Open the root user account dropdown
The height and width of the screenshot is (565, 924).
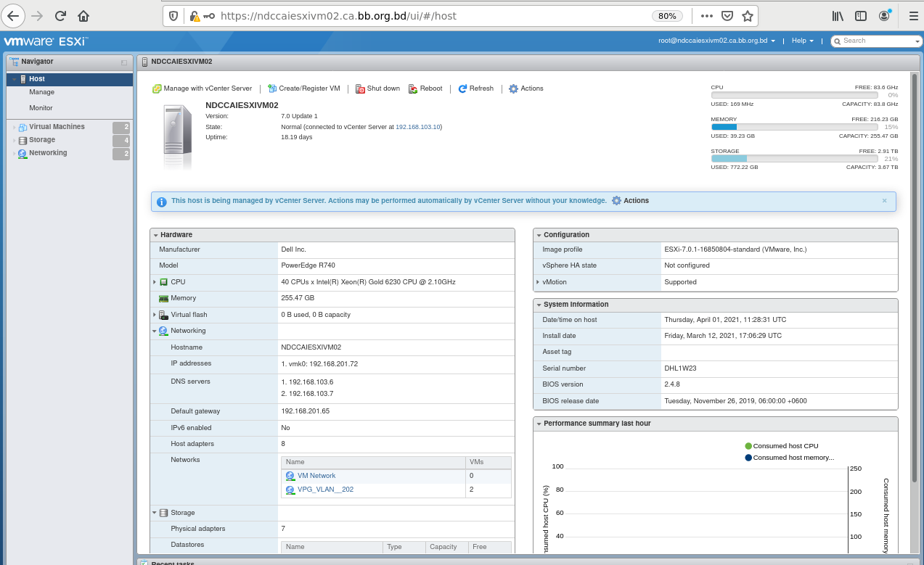pos(716,41)
